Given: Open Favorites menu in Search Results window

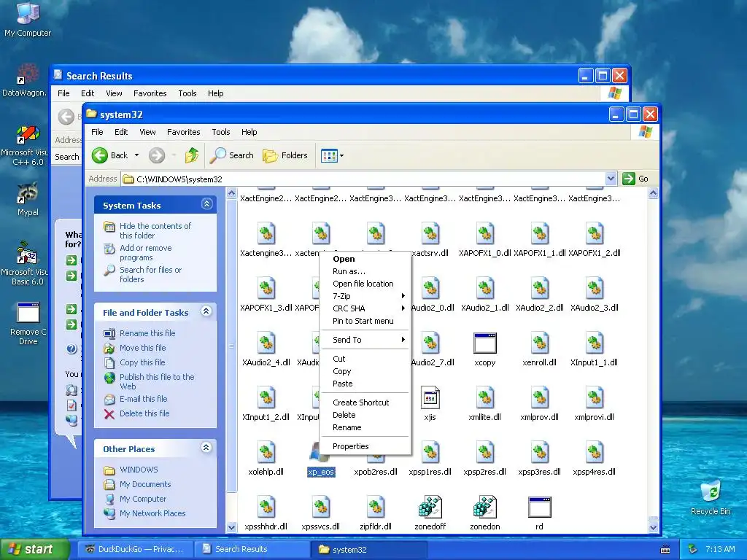Looking at the screenshot, I should pyautogui.click(x=150, y=93).
